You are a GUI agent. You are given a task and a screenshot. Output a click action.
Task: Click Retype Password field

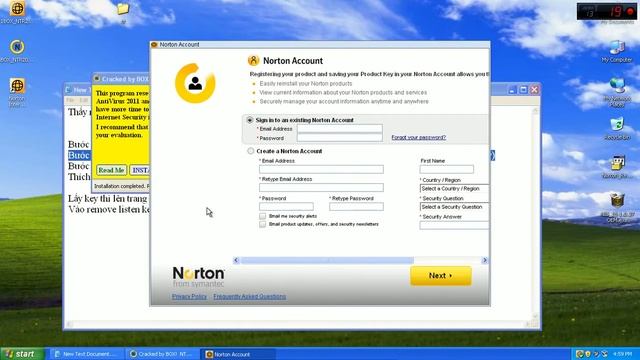coord(356,207)
